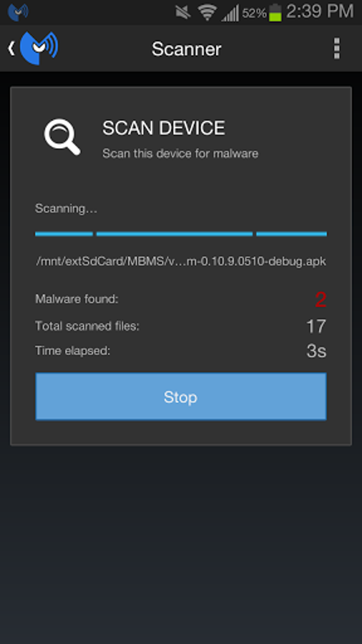Tap the 2:39 PM clock
This screenshot has height=644, width=362.
pos(320,11)
